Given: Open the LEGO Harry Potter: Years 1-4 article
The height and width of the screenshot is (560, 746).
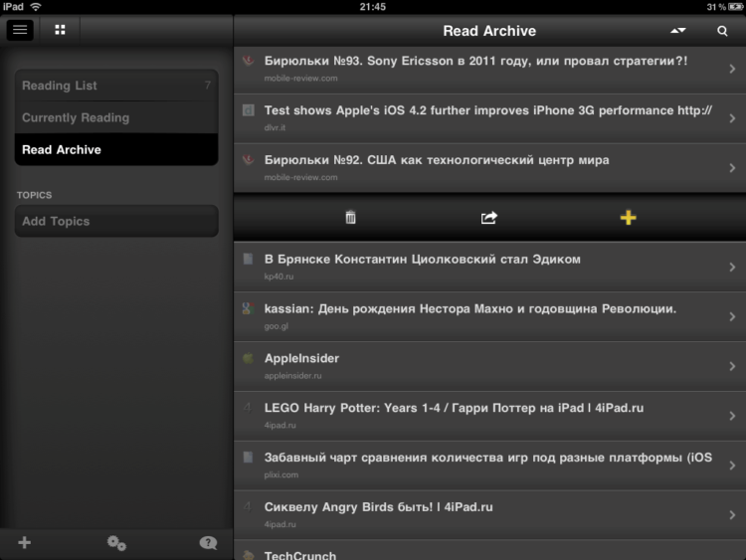Looking at the screenshot, I should [x=489, y=416].
